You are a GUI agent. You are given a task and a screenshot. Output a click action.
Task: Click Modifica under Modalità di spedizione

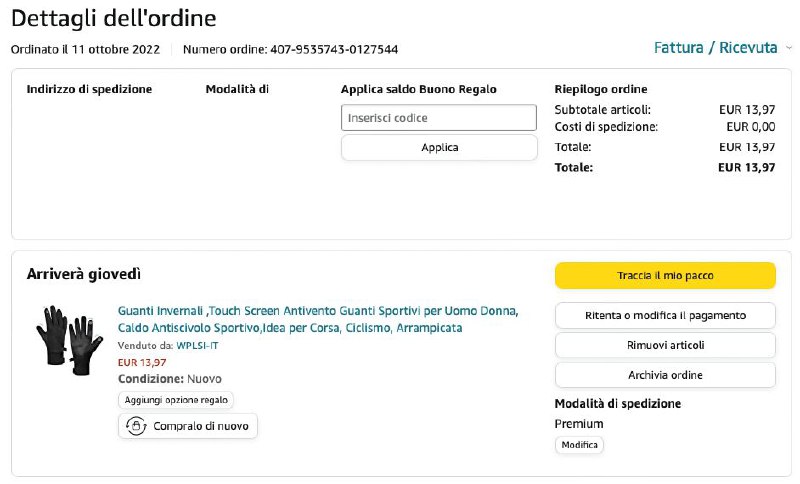tap(579, 445)
